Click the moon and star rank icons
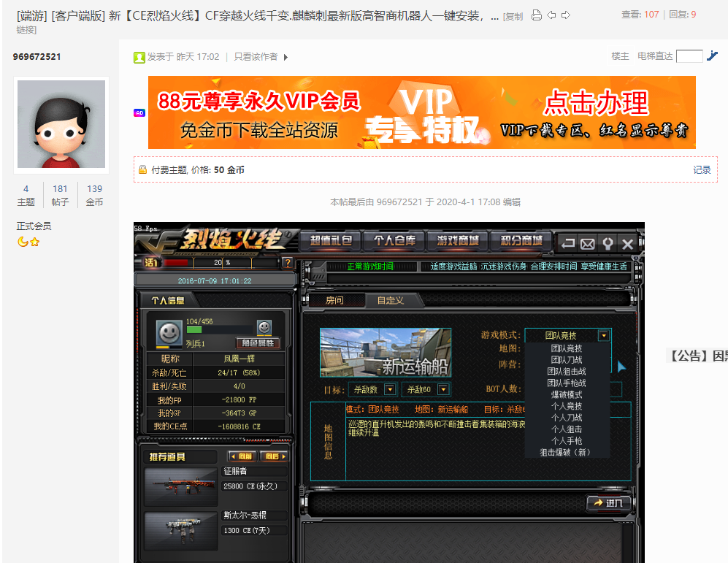 pos(28,242)
